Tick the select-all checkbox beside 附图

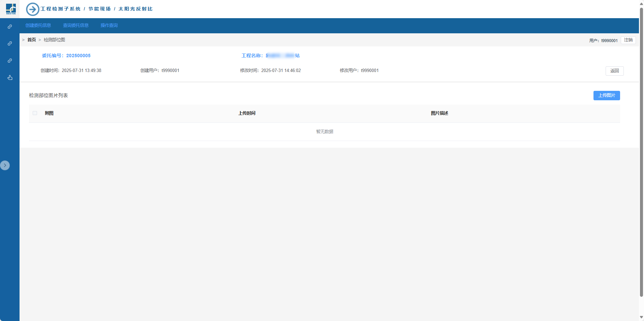pos(35,113)
